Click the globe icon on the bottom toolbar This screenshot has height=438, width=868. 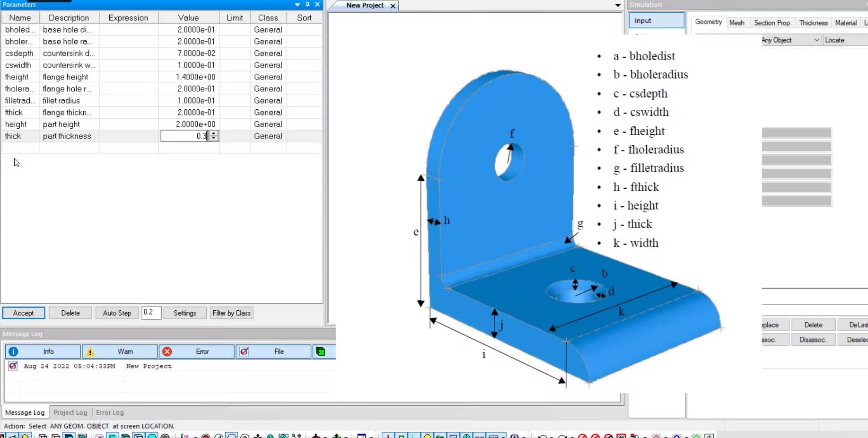pos(466,435)
